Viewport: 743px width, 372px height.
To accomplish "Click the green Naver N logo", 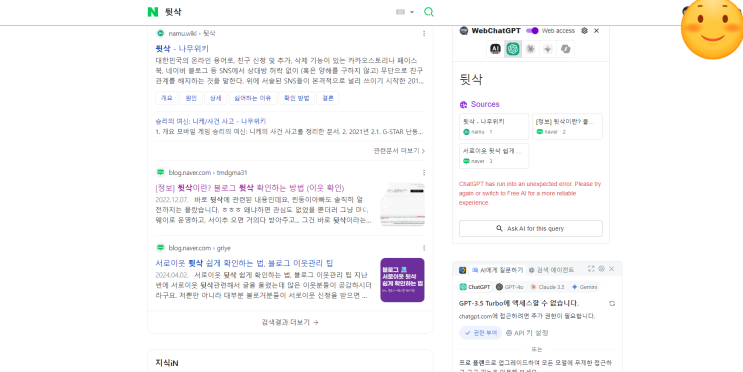I will point(153,12).
